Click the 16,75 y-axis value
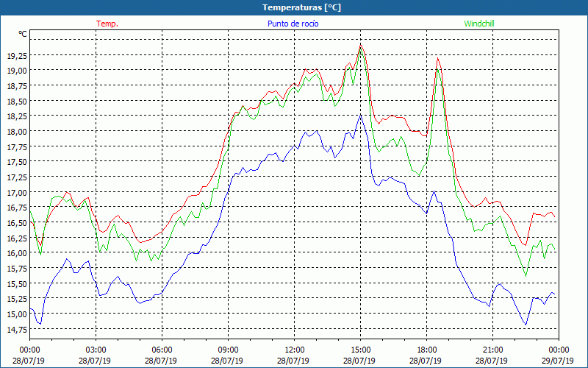This screenshot has height=368, width=588. (17, 208)
